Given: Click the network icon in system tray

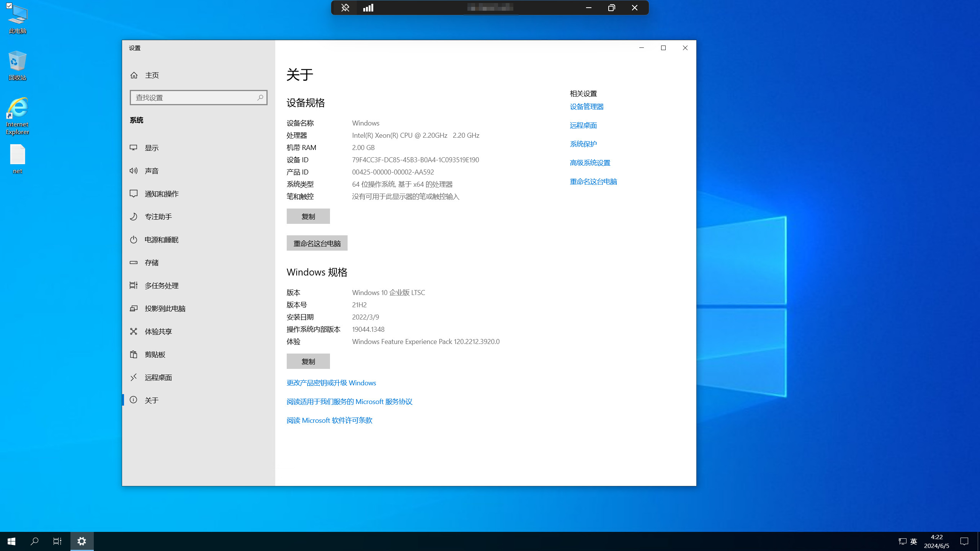Looking at the screenshot, I should tap(902, 541).
